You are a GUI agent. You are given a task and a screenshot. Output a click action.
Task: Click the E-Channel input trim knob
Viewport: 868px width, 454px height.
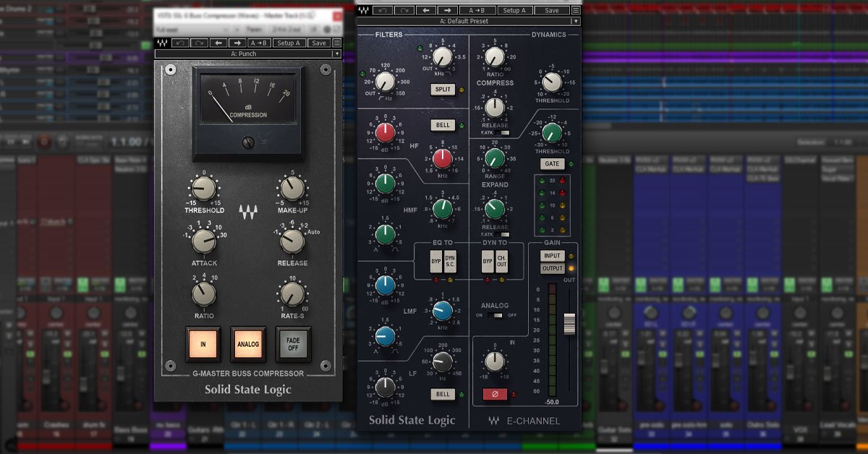[x=494, y=361]
